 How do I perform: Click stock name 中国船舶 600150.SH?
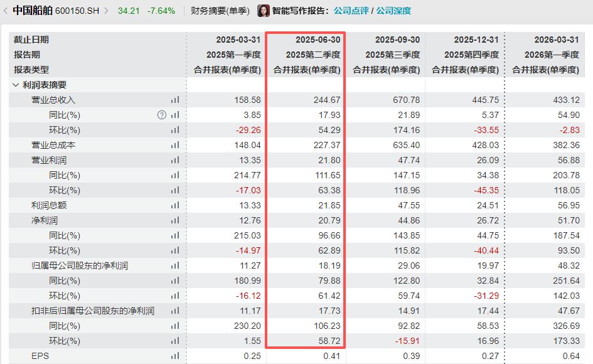56,11
